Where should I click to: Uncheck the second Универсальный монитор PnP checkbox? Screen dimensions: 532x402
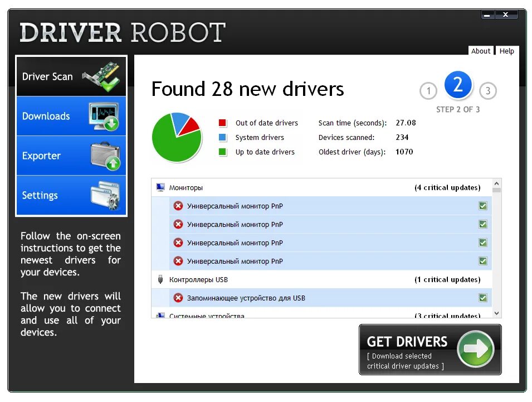483,224
